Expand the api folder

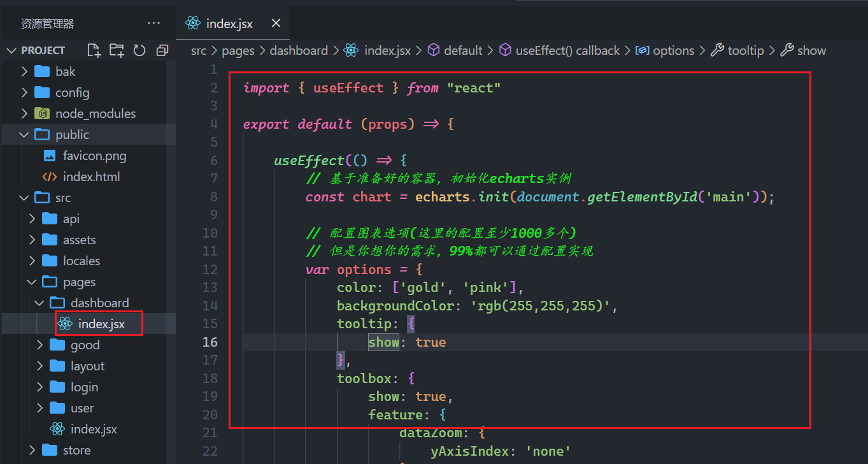click(x=32, y=219)
